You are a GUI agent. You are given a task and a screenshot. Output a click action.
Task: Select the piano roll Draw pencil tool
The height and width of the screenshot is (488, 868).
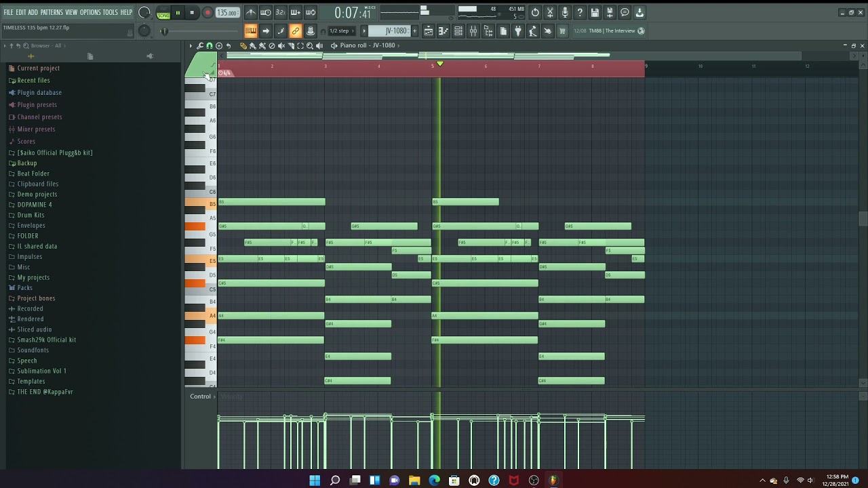[x=243, y=45]
